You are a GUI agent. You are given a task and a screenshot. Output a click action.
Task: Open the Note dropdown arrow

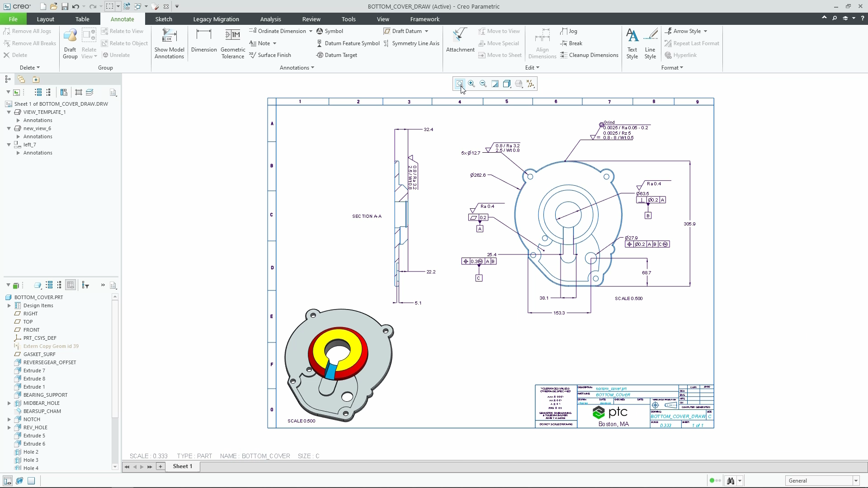(274, 43)
